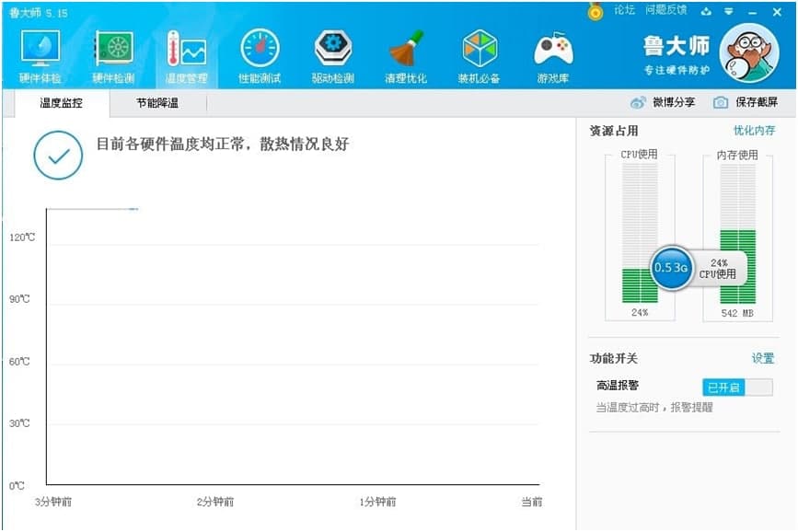Click the 90℃ axis label
The image size is (798, 532).
19,299
